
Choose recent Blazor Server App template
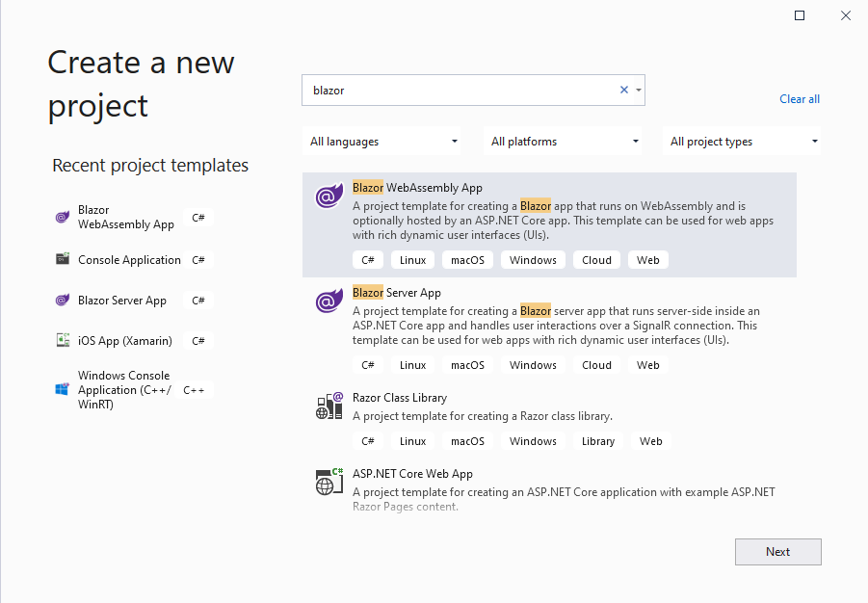tap(121, 301)
